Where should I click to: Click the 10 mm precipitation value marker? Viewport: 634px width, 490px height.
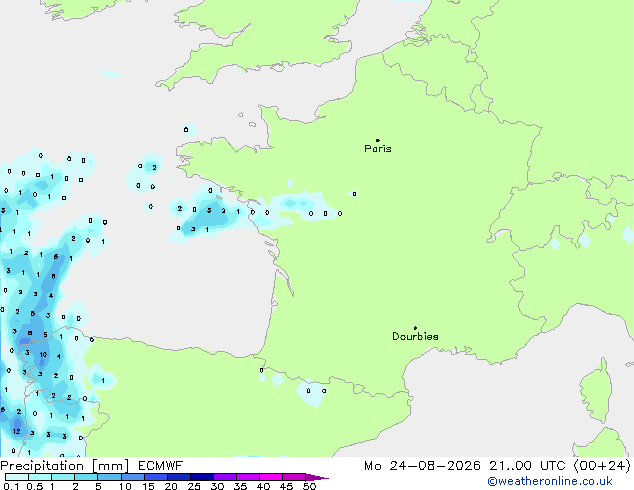click(43, 355)
